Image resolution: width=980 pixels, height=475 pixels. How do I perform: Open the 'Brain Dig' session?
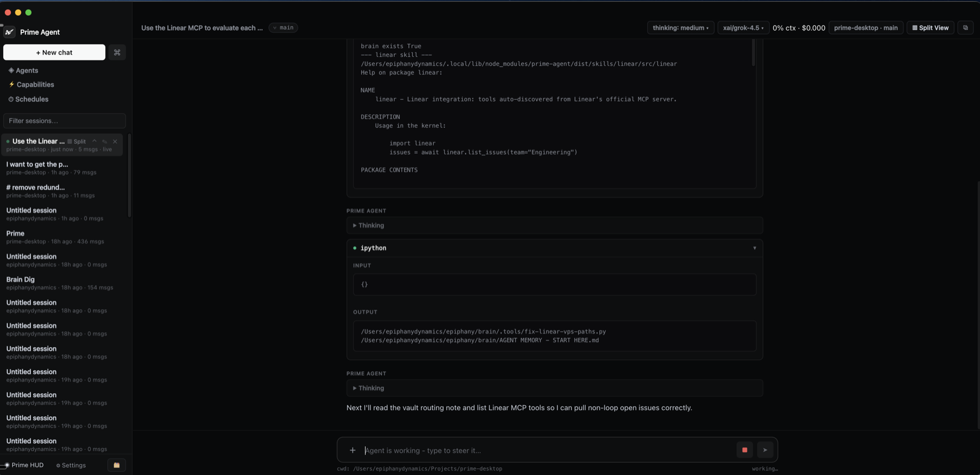(x=62, y=283)
